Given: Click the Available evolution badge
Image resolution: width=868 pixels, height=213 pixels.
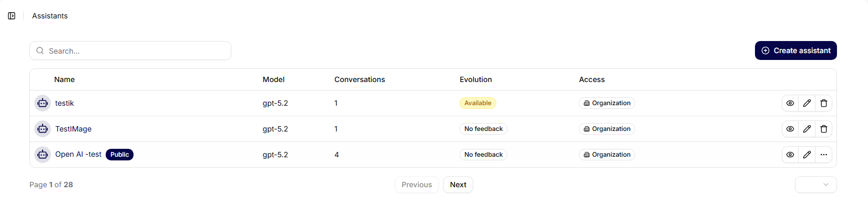Looking at the screenshot, I should click(x=477, y=103).
